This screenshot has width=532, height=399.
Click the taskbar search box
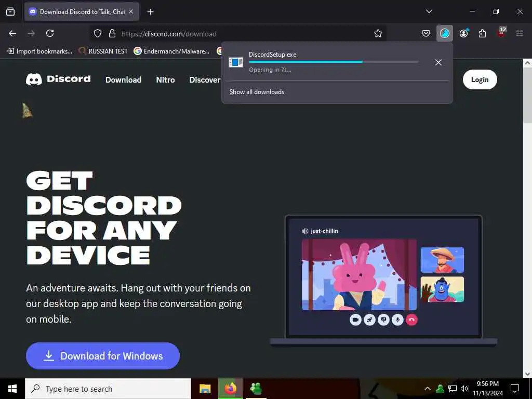click(108, 389)
